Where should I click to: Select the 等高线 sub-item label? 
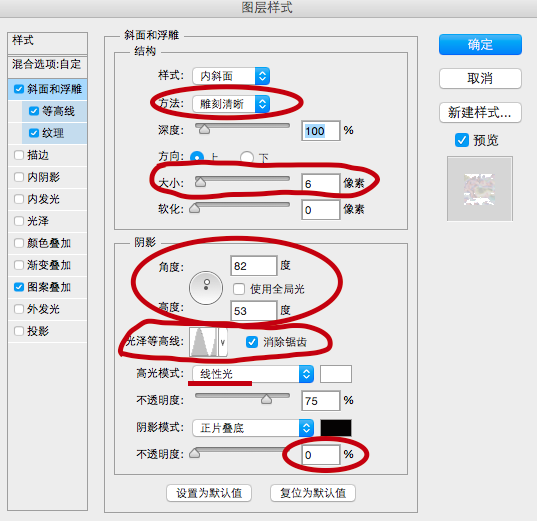(x=58, y=111)
